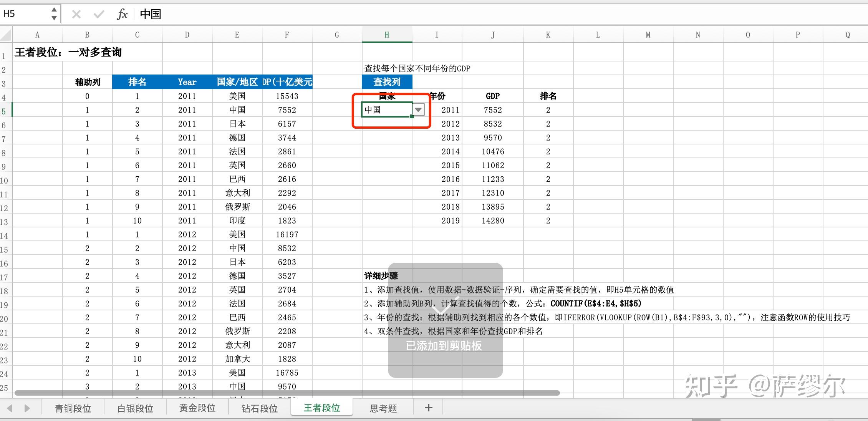Click the add new sheet plus icon
Image resolution: width=868 pixels, height=421 pixels.
click(429, 408)
